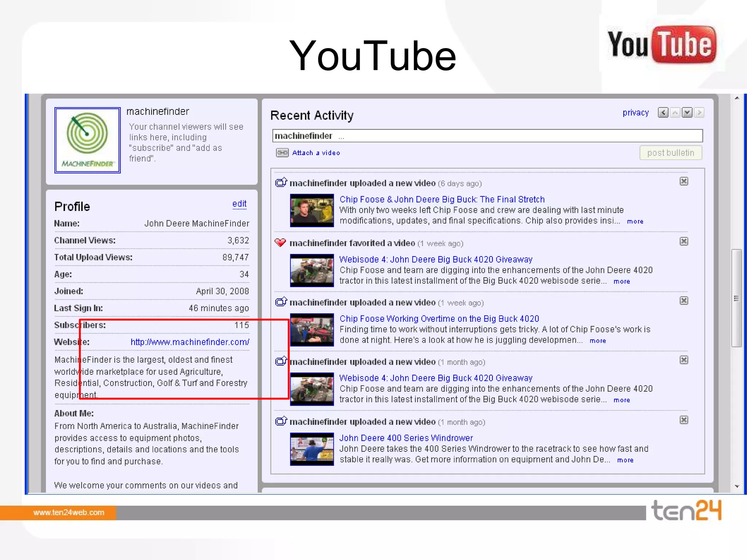Click thumbnail of The Final Stretch video
Viewport: 747px width, 560px height.
pos(312,211)
